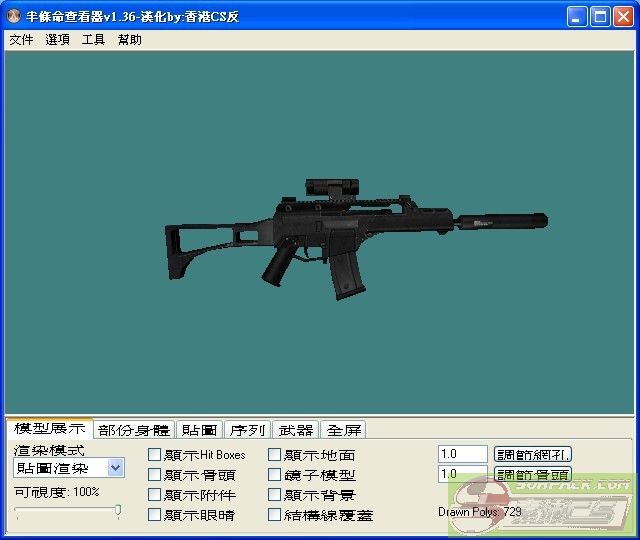The image size is (640, 540).
Task: Open the 文件 menu
Action: (x=21, y=40)
